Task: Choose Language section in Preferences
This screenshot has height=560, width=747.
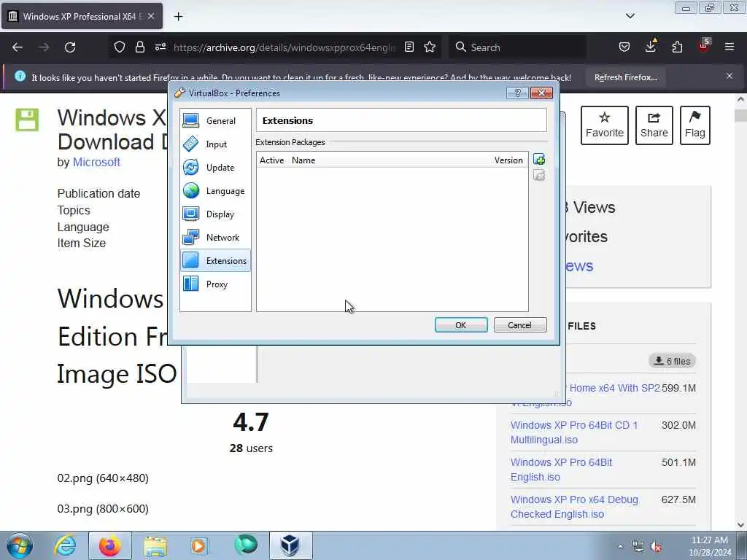Action: pyautogui.click(x=215, y=191)
